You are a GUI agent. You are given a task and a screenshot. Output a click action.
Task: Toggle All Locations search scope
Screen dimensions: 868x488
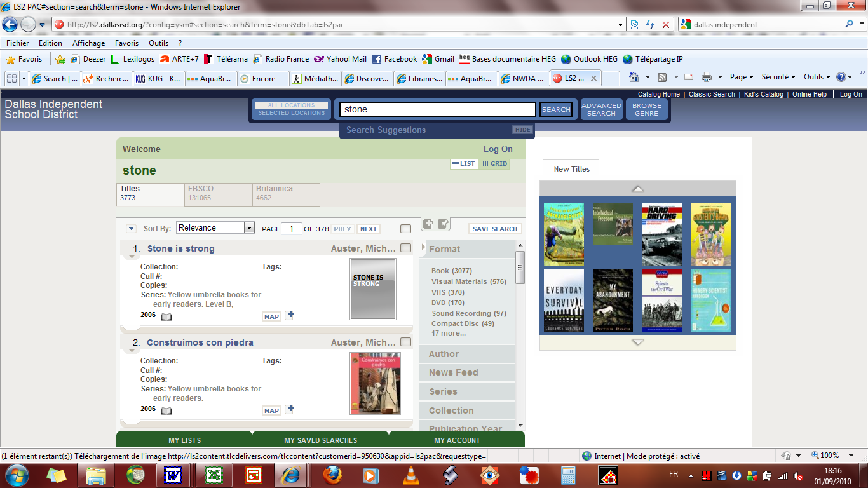(x=291, y=105)
